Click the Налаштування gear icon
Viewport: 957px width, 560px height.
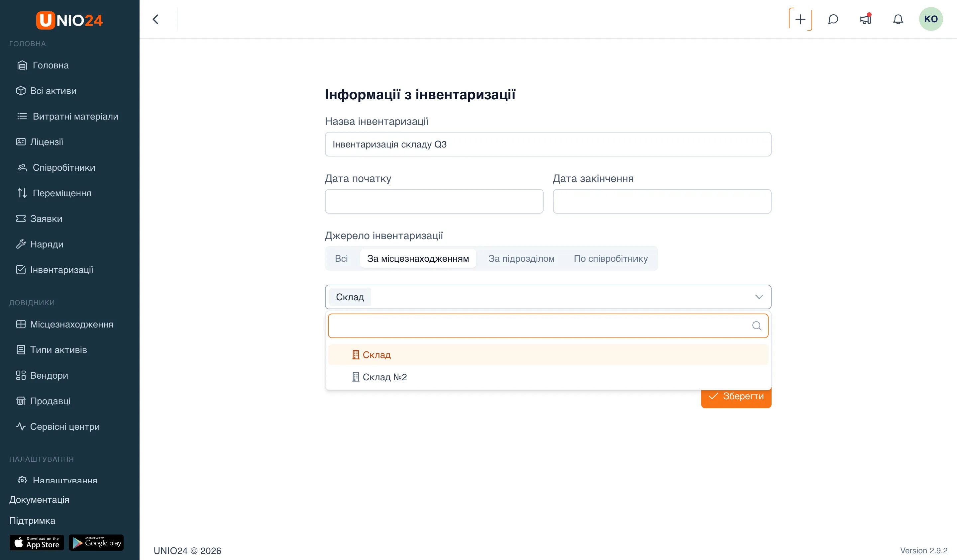coord(22,480)
